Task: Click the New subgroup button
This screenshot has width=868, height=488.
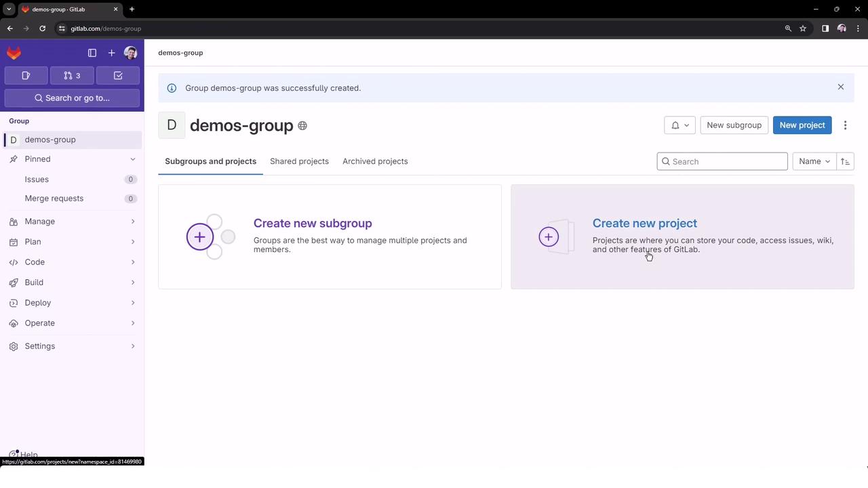Action: click(x=734, y=125)
